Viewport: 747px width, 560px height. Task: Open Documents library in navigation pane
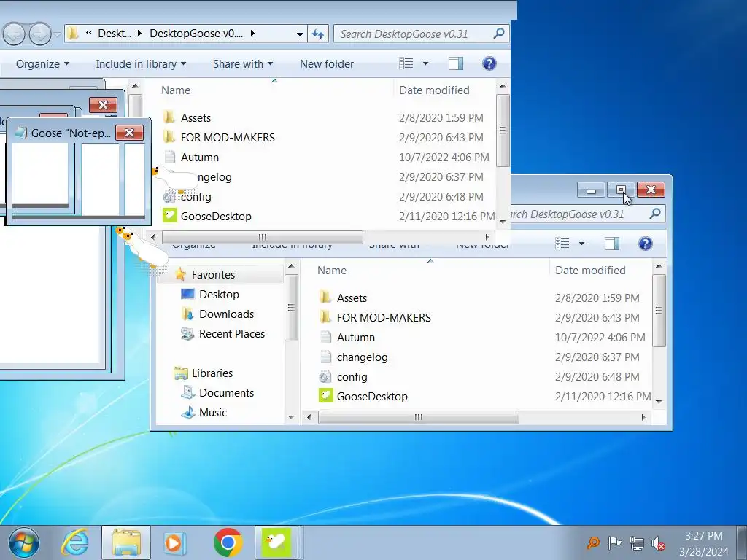pos(226,393)
